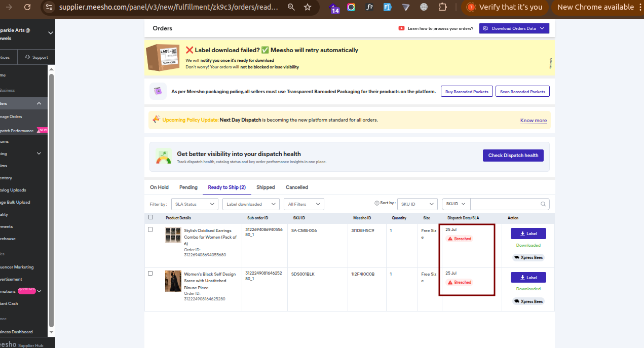Viewport: 644px width, 348px height.
Task: Click the megaphone icon of policy update banner
Action: point(156,120)
